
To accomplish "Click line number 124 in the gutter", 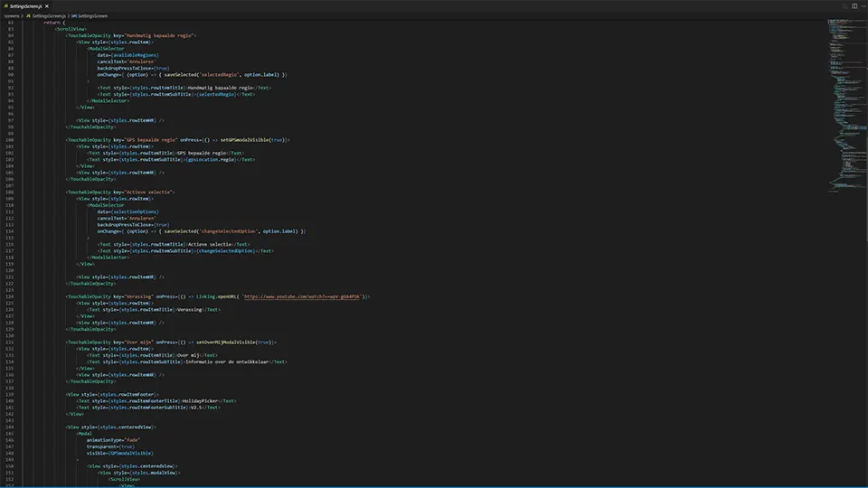I will click(x=9, y=296).
